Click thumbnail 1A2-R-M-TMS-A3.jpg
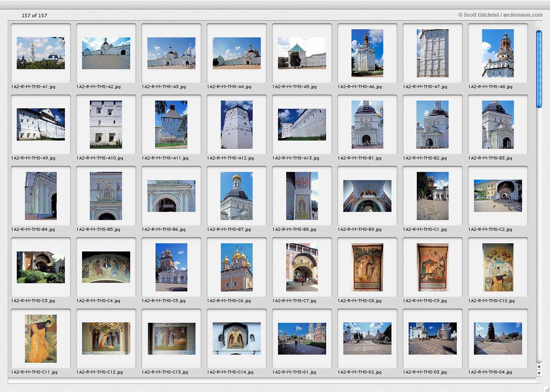550x392 pixels. pos(171,53)
